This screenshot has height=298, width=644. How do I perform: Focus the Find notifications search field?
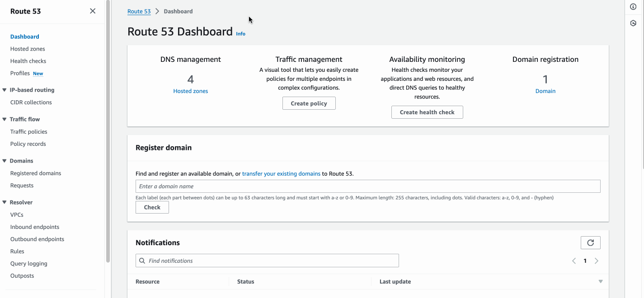click(x=267, y=261)
